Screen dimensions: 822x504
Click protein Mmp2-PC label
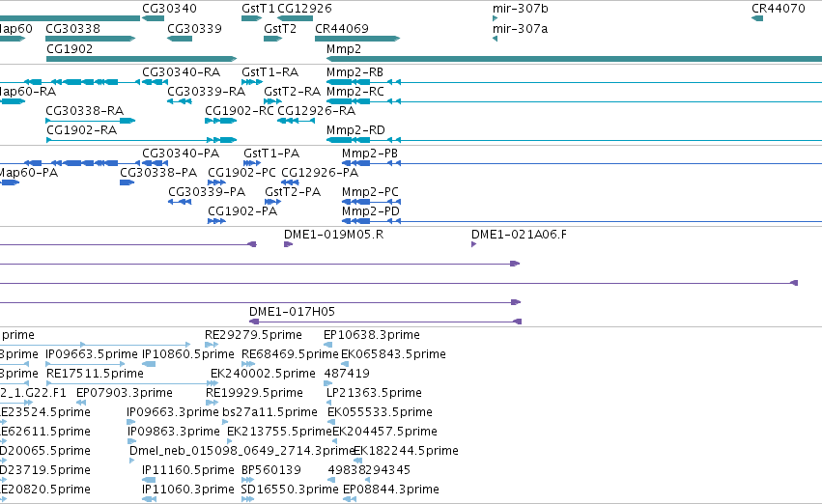[370, 192]
